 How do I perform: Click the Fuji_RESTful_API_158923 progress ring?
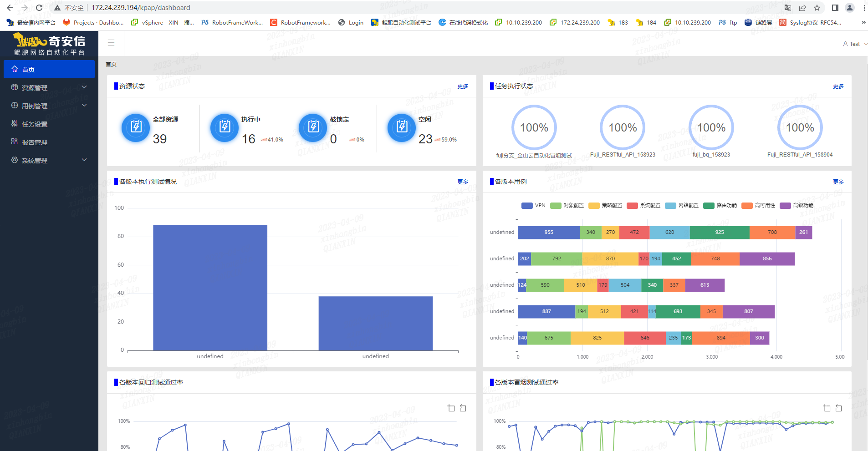tap(623, 127)
